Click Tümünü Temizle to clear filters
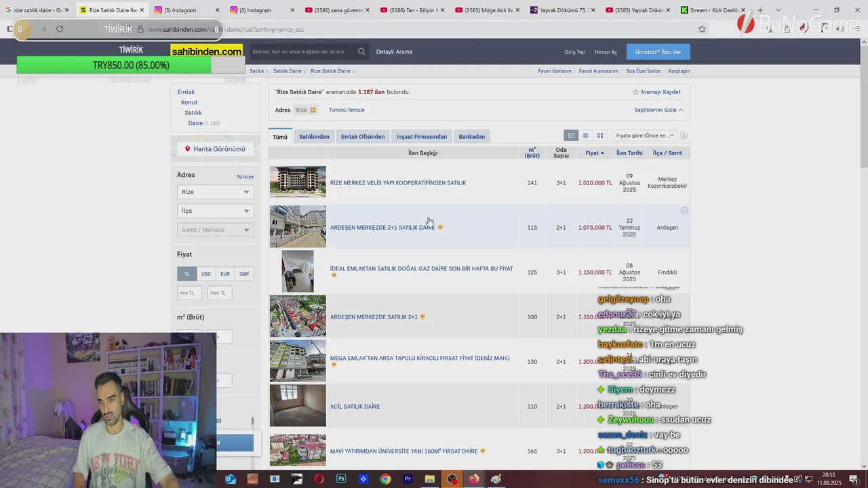The image size is (868, 488). tap(347, 110)
